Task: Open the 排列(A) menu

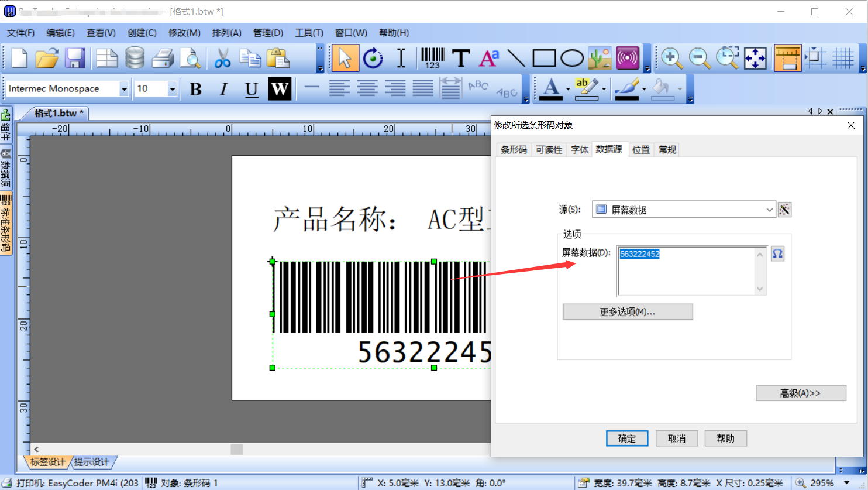Action: [226, 33]
